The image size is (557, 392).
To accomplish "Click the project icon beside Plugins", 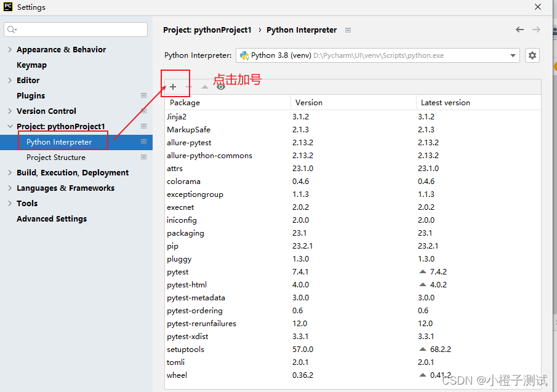I will 144,95.
